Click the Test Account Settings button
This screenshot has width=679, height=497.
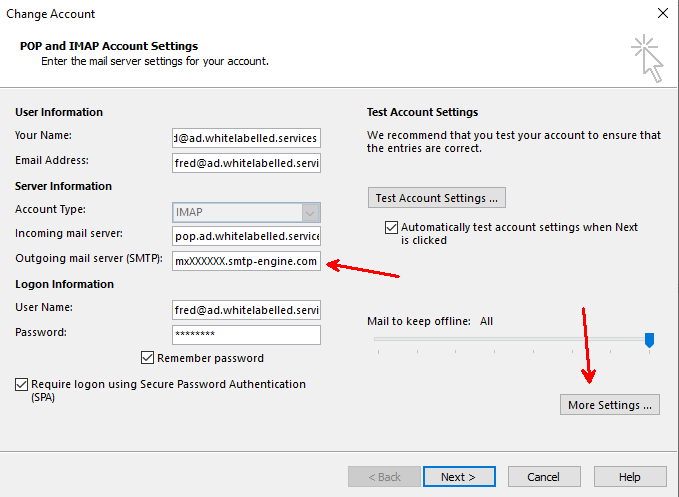pos(438,198)
